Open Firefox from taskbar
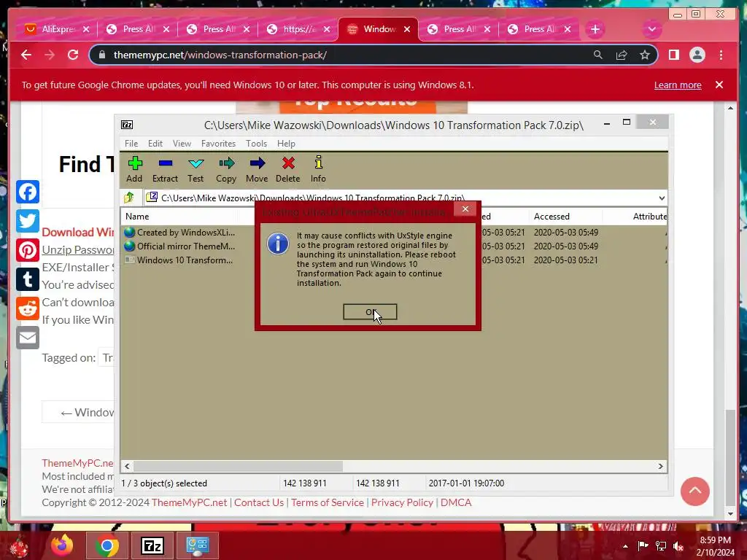Image resolution: width=747 pixels, height=560 pixels. pos(63,545)
